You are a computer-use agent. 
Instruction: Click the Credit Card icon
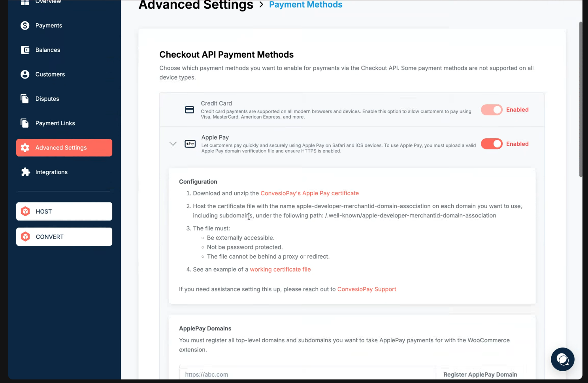coord(190,110)
